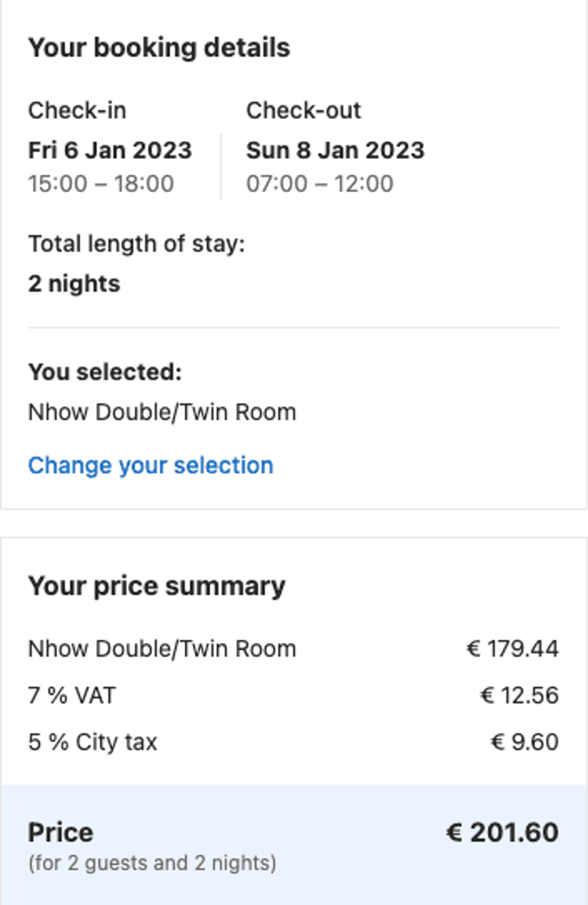Click the Change your selection link
The image size is (588, 905).
[x=151, y=465]
